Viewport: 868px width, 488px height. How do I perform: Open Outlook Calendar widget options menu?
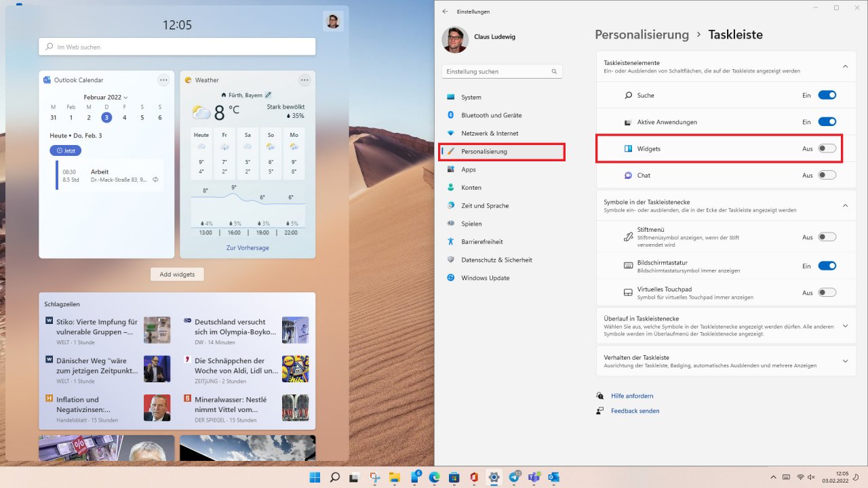tap(163, 80)
